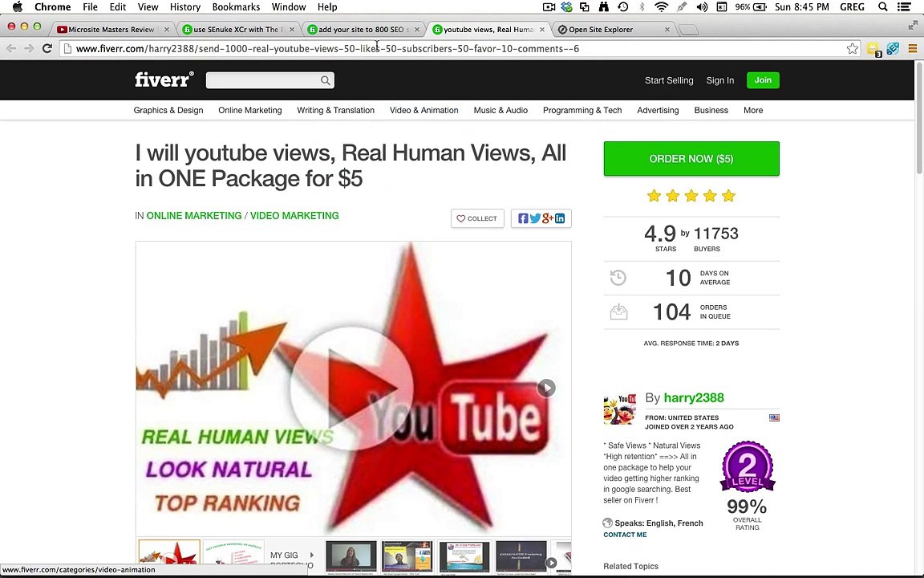Open the Notification Center list icon
This screenshot has width=924, height=578.
click(903, 7)
